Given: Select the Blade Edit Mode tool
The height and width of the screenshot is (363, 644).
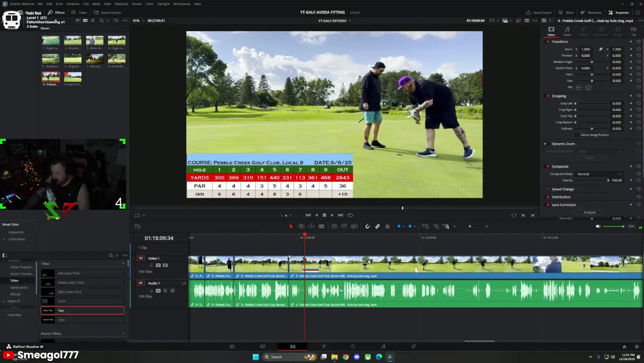Looking at the screenshot, I should coord(321,226).
